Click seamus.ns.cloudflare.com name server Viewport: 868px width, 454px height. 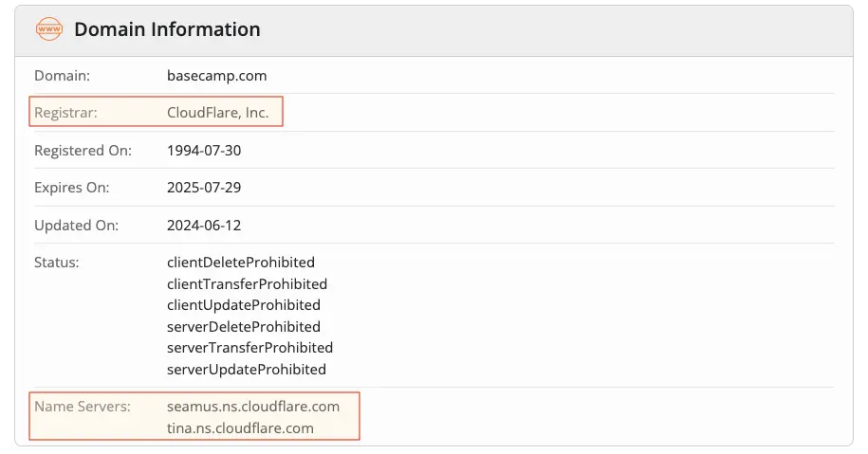click(253, 407)
